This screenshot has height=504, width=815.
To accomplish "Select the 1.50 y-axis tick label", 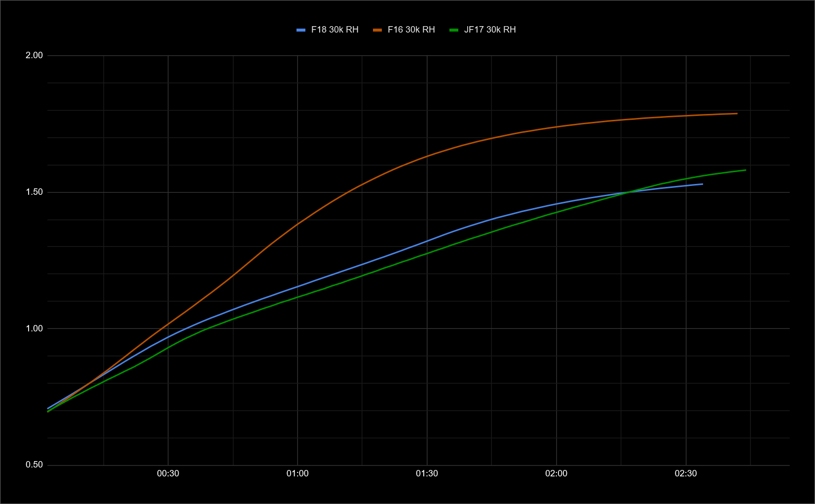I will [x=34, y=192].
